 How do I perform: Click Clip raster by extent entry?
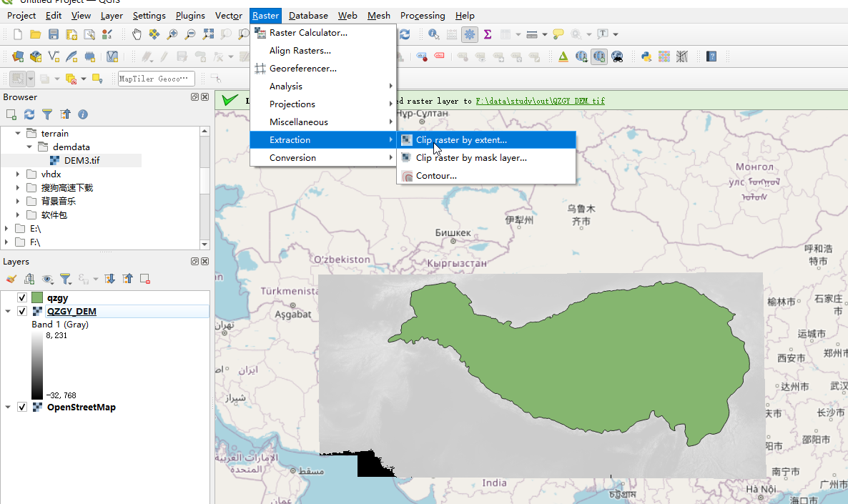486,140
